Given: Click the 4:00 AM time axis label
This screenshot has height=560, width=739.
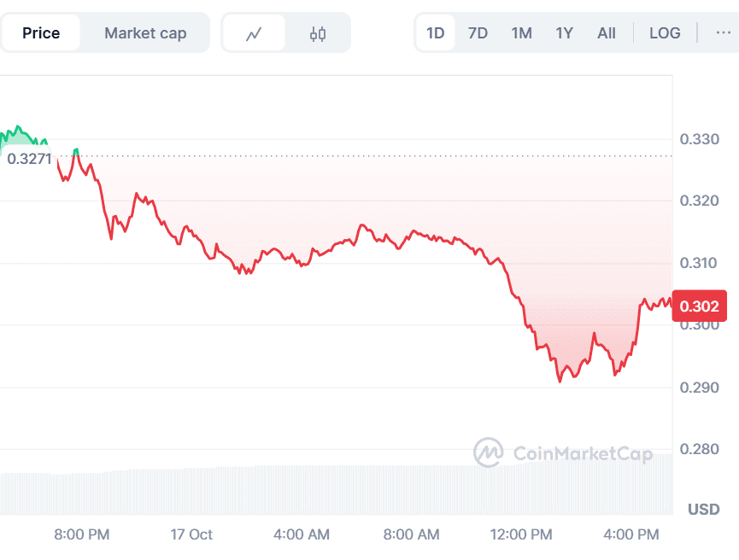Looking at the screenshot, I should coord(302,534).
